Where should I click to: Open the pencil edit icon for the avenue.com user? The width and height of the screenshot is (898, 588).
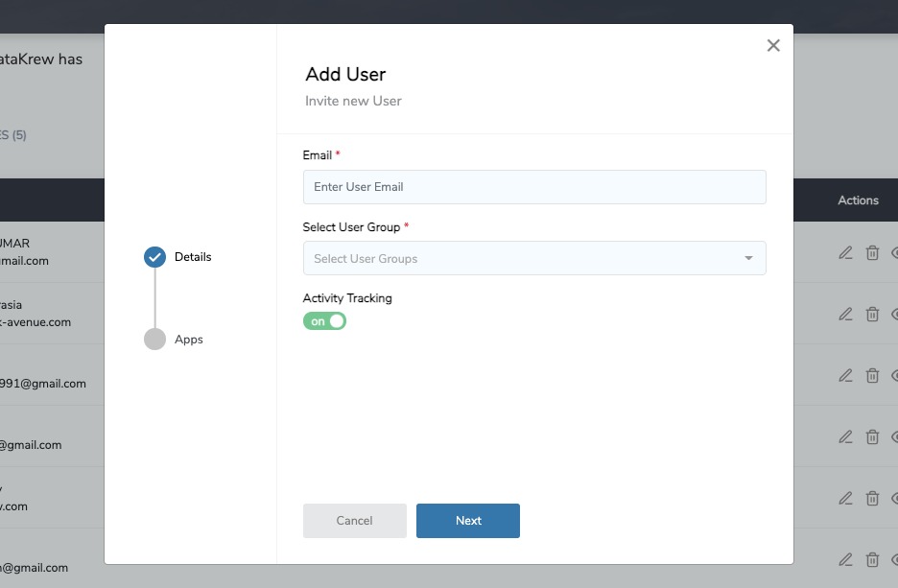point(845,314)
